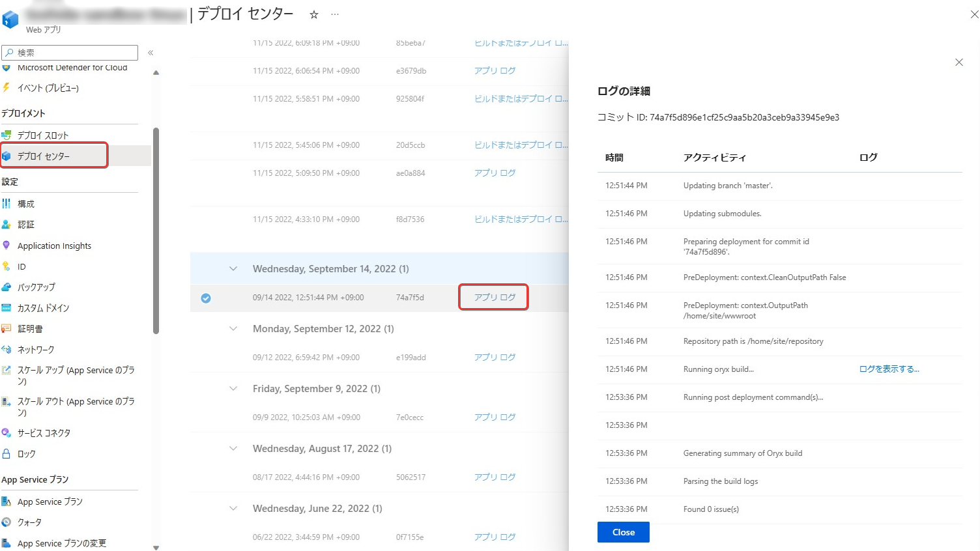
Task: Click the 証明書 certificate icon
Action: coord(7,329)
